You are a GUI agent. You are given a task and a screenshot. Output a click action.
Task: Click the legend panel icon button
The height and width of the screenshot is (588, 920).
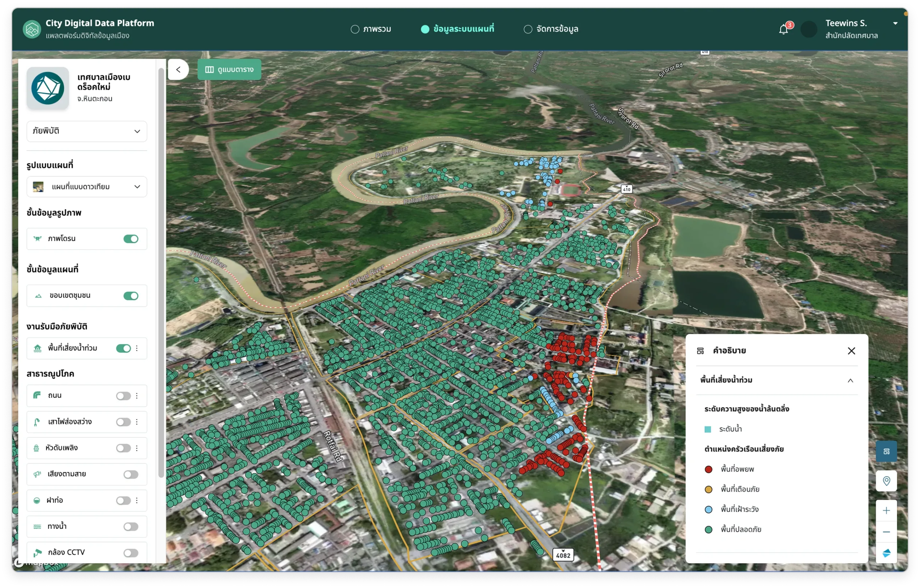click(886, 451)
